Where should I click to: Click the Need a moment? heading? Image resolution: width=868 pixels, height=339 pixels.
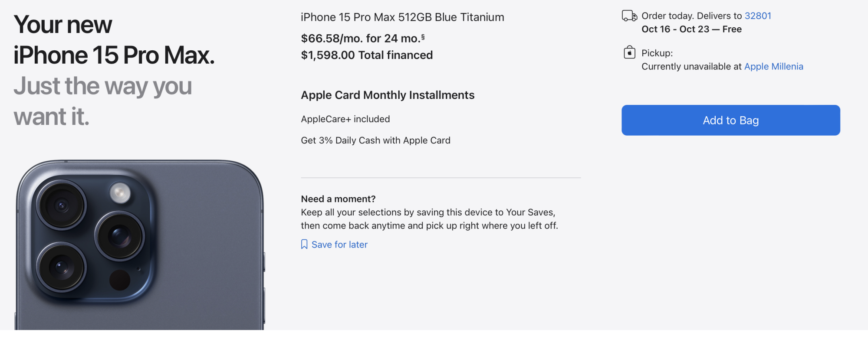click(338, 199)
